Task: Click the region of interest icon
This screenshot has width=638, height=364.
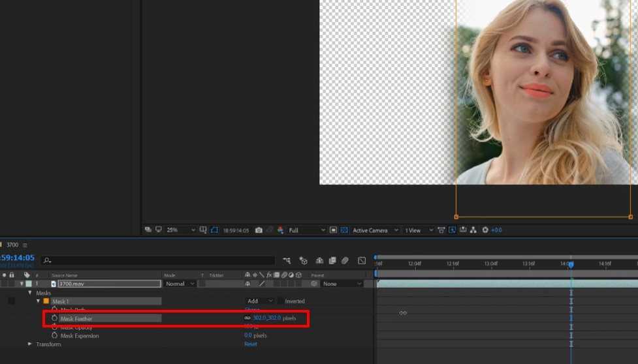Action: pyautogui.click(x=333, y=230)
